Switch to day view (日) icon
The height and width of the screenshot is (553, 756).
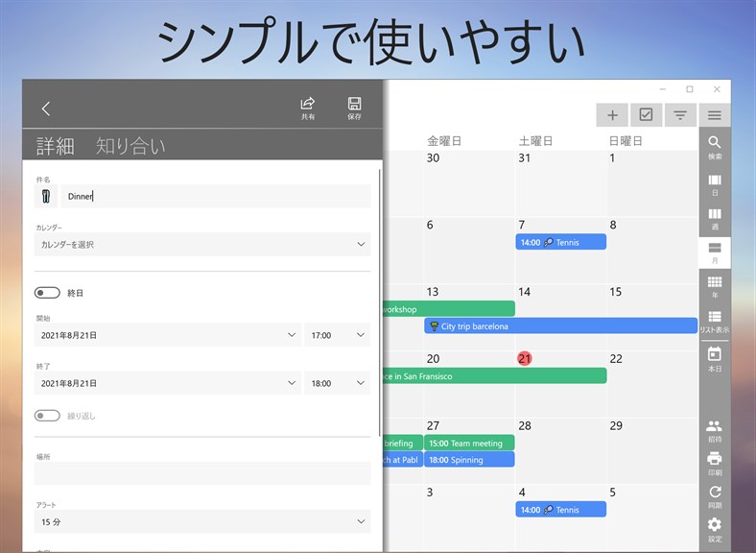click(715, 185)
